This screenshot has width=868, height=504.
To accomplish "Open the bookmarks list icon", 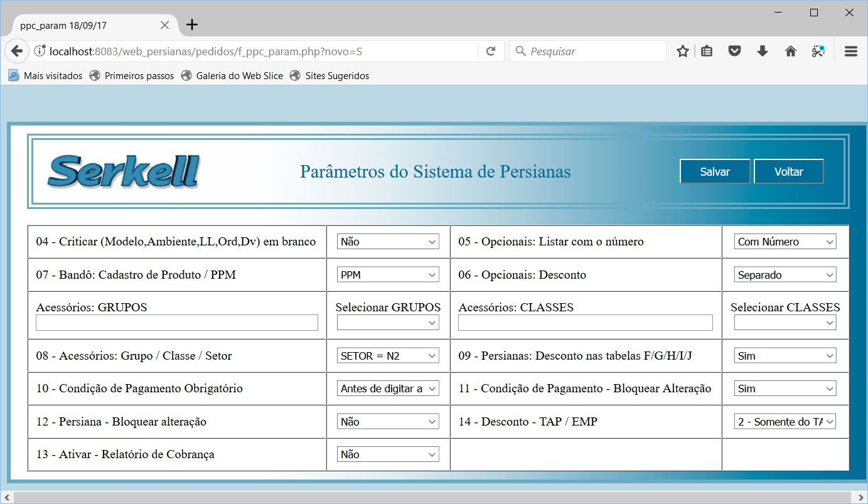I will click(707, 51).
